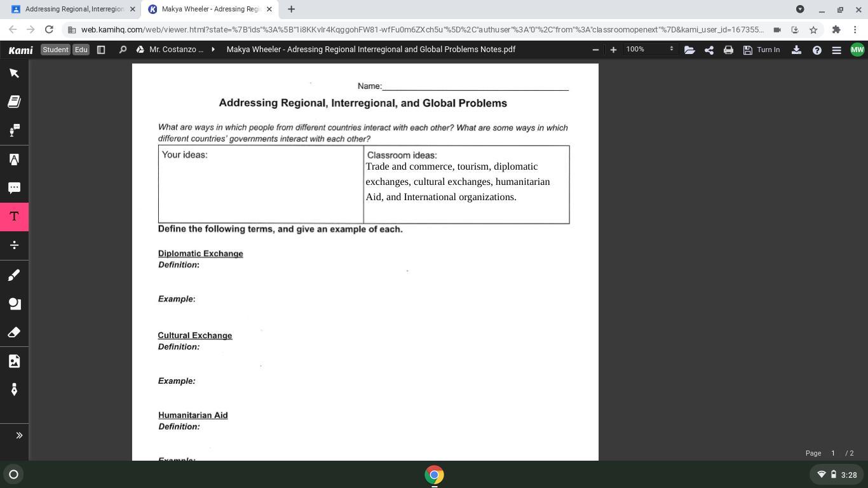Click the Turn In button
This screenshot has height=488, width=868.
(761, 50)
